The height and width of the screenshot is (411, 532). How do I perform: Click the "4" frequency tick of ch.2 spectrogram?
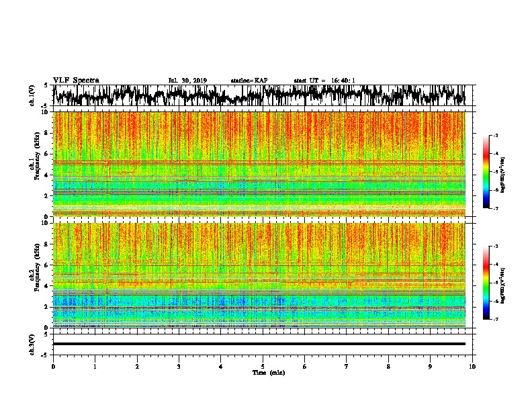[47, 286]
